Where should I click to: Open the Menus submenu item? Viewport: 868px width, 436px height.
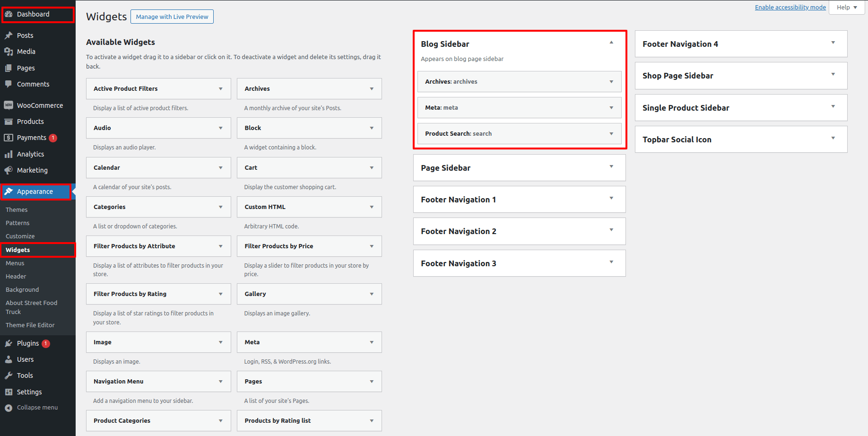(15, 263)
